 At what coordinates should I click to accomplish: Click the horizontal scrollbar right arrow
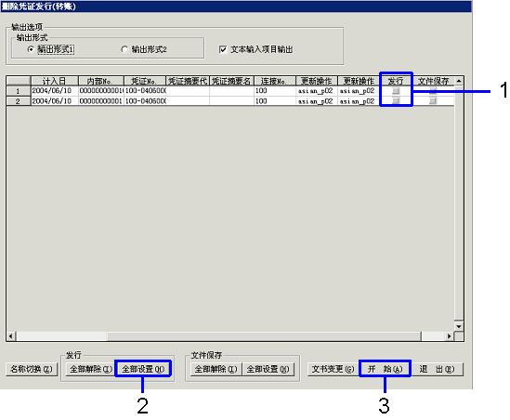pyautogui.click(x=450, y=336)
